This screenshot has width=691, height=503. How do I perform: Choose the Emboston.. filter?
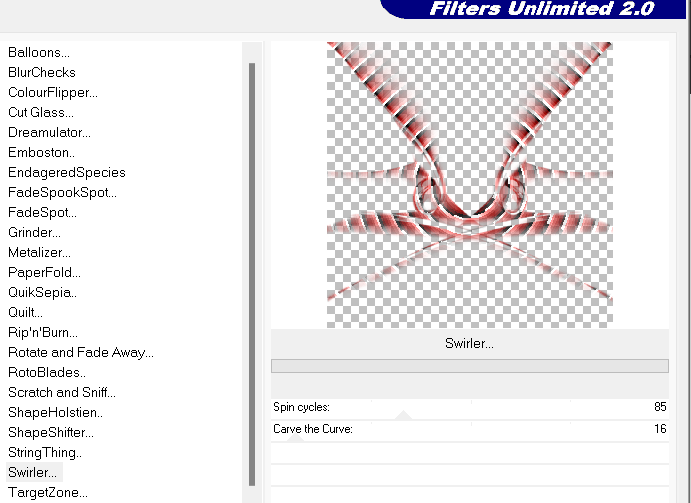(x=42, y=152)
